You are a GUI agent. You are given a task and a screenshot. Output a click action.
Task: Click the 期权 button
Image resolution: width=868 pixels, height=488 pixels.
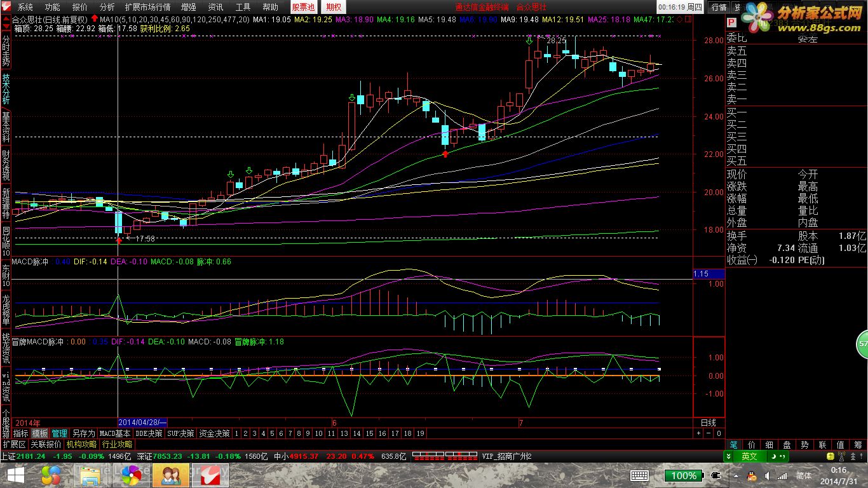333,7
